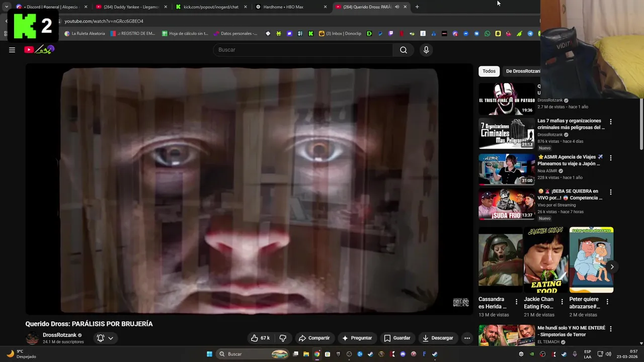Screen dimensions: 644x362
Task: Save video with Guardar button
Action: click(x=397, y=338)
